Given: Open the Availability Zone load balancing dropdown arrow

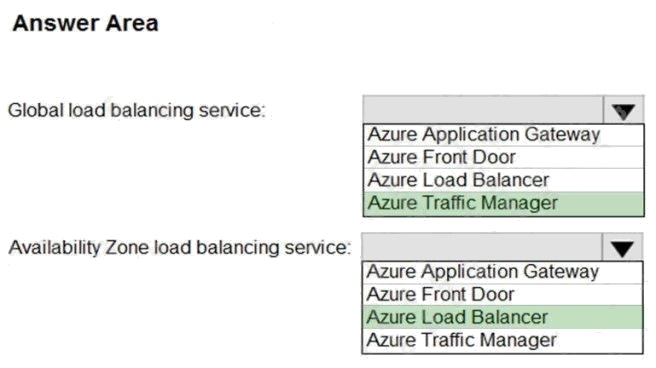Looking at the screenshot, I should (622, 248).
